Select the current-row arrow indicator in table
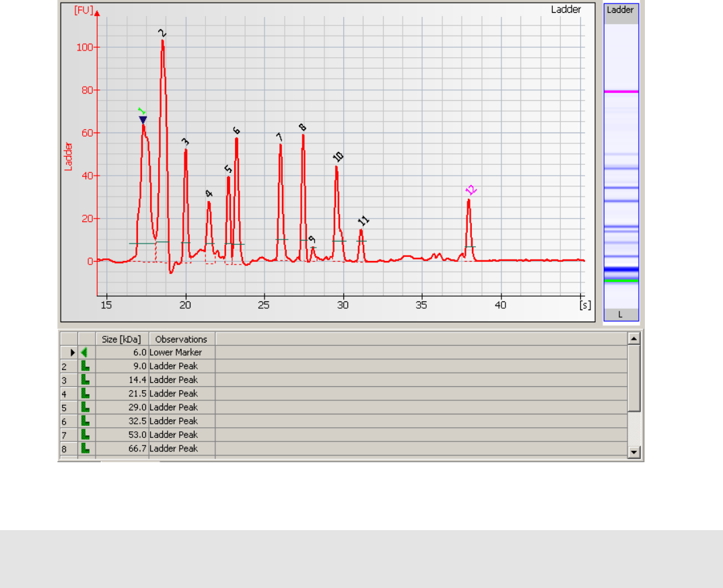Screen dimensions: 723x588 click(x=73, y=353)
